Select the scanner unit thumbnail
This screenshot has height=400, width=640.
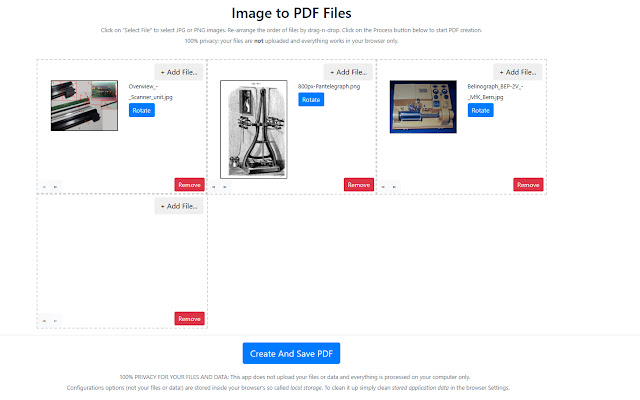pyautogui.click(x=85, y=105)
